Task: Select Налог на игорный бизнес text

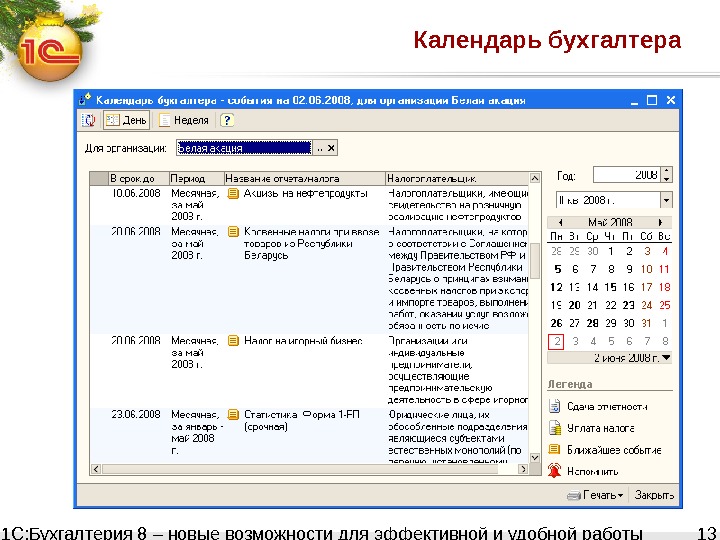Action: (x=303, y=341)
